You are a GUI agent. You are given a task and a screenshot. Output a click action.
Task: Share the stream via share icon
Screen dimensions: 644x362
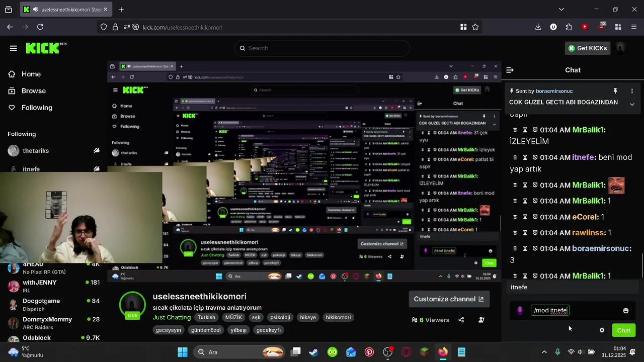pos(461,320)
